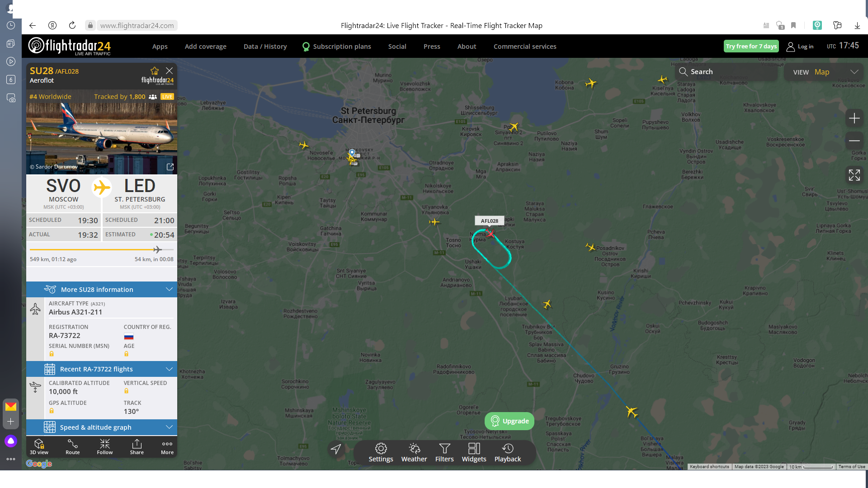Click the Google logo on map
This screenshot has height=488, width=868.
pos(39,464)
